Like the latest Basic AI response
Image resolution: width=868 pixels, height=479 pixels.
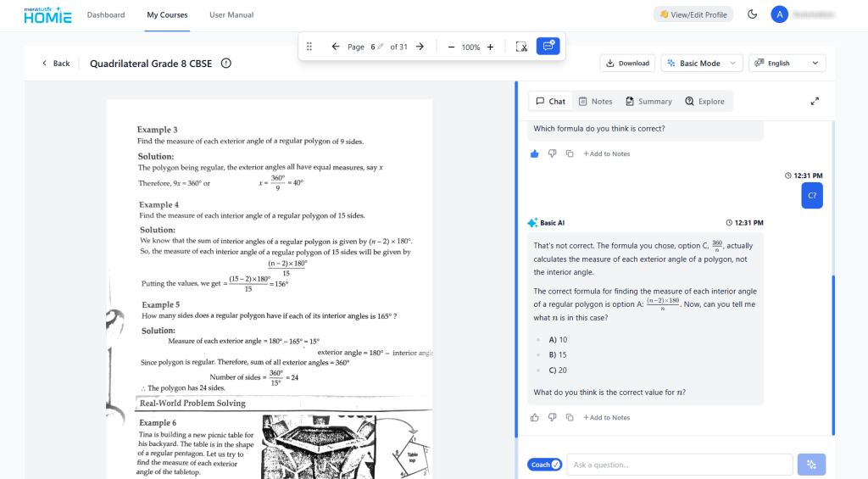pyautogui.click(x=534, y=417)
